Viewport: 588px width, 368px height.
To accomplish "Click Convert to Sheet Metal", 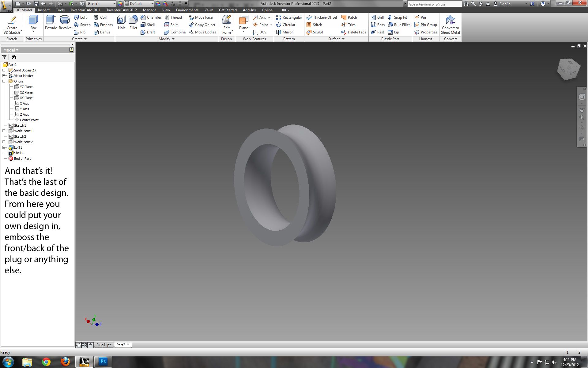I will tap(450, 25).
